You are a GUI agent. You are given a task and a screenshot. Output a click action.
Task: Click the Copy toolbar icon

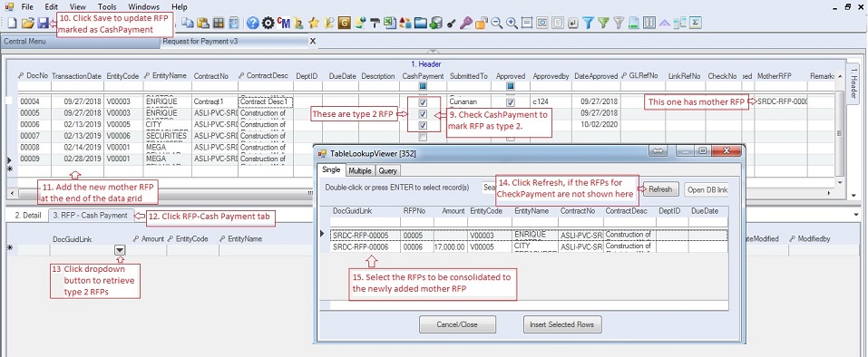189,23
